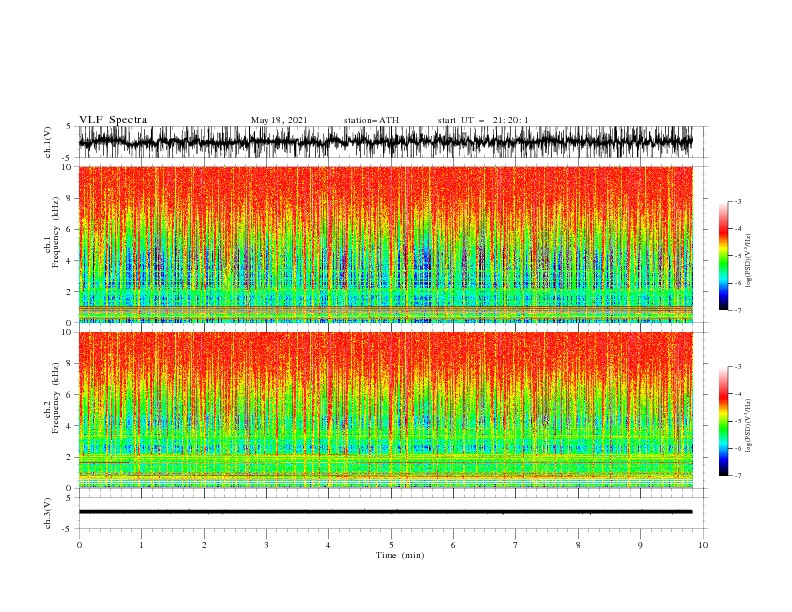Click the lower colorbar 'log(PSD)(V²/Hz)' label

[749, 426]
